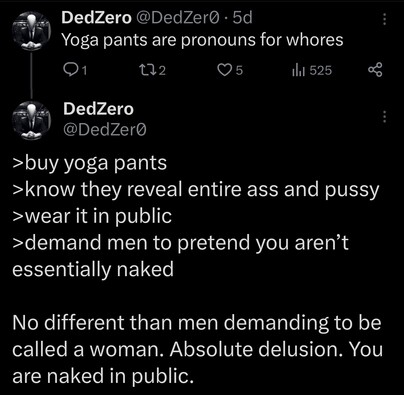Like the first tweet using the heart icon
Viewport: 404px width, 395px height.
pos(223,70)
